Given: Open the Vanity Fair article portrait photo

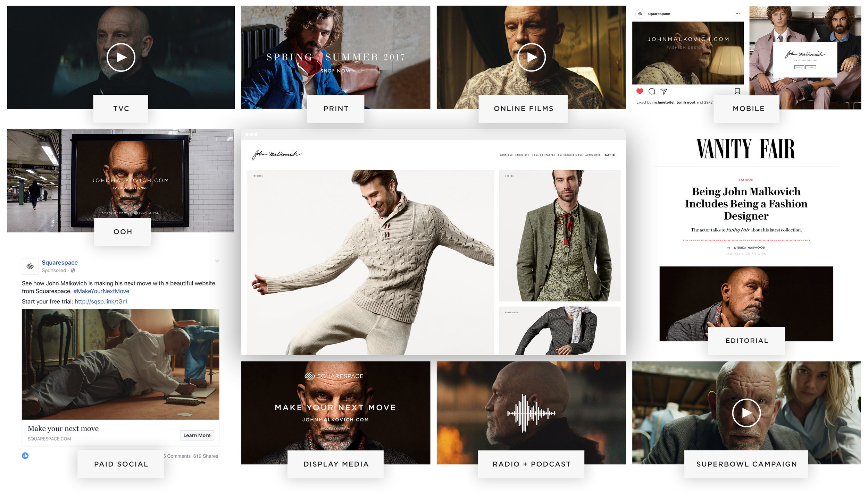Looking at the screenshot, I should pos(746,304).
